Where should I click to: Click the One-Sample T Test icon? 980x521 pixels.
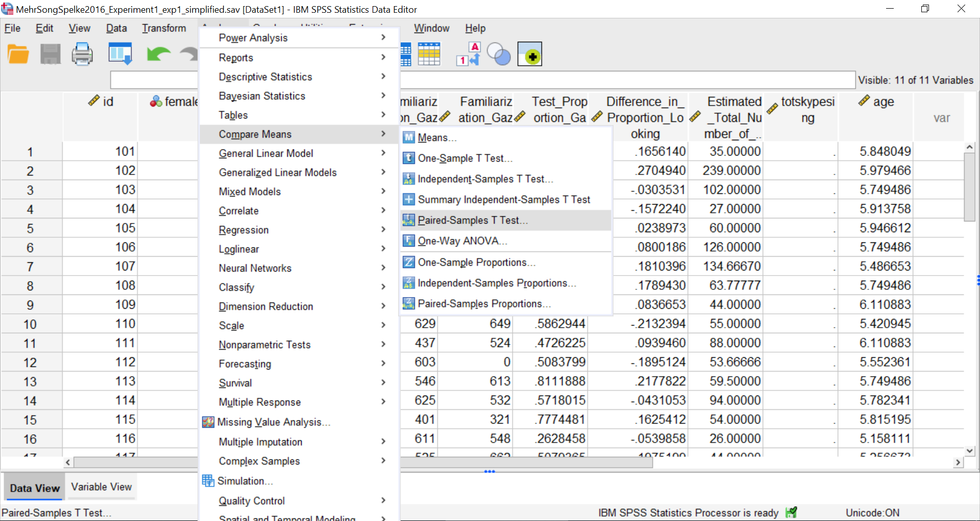click(409, 158)
